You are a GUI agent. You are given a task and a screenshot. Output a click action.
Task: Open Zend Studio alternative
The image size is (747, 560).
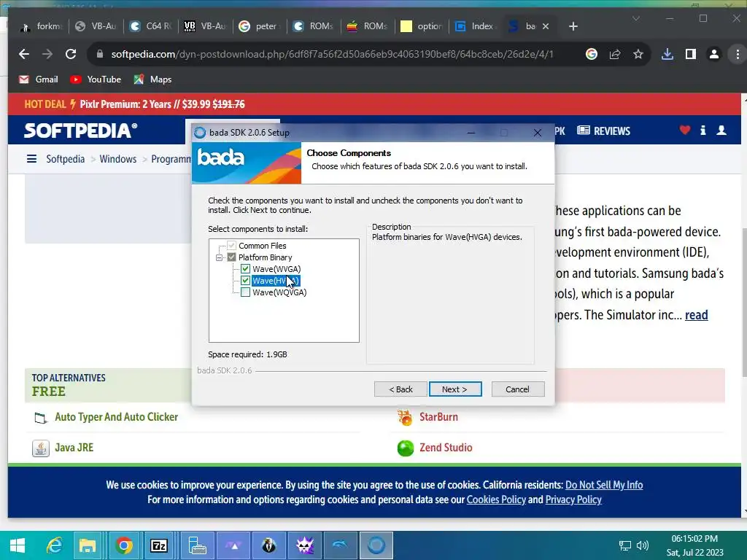tap(446, 448)
